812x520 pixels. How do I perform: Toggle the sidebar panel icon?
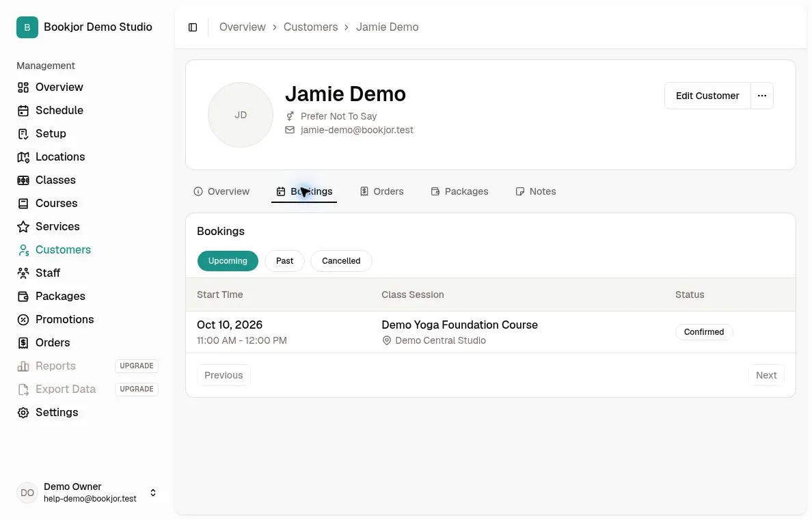click(x=193, y=27)
